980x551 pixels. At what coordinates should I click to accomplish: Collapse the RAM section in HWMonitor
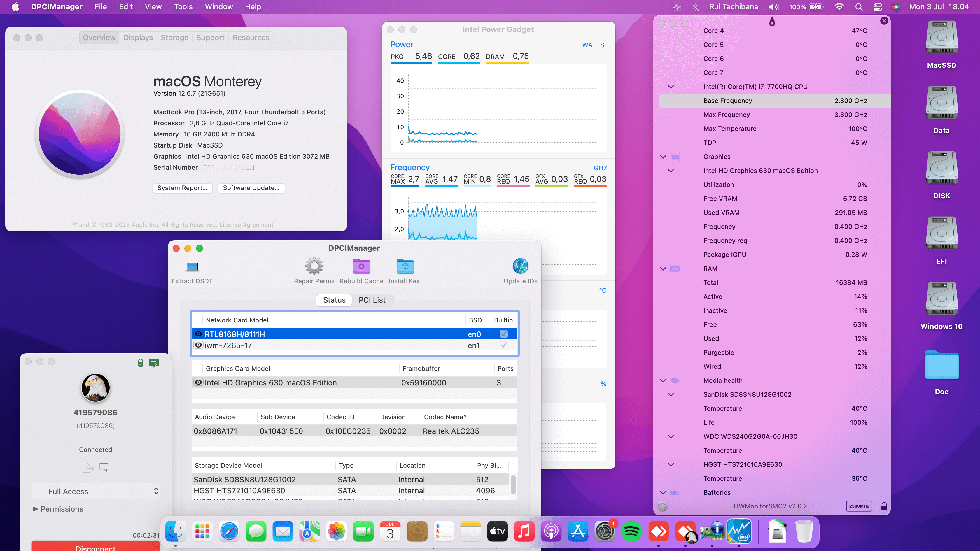click(x=663, y=269)
